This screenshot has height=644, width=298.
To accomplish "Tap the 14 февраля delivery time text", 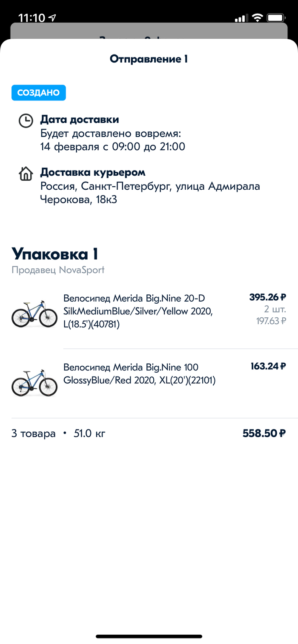I will click(x=113, y=147).
